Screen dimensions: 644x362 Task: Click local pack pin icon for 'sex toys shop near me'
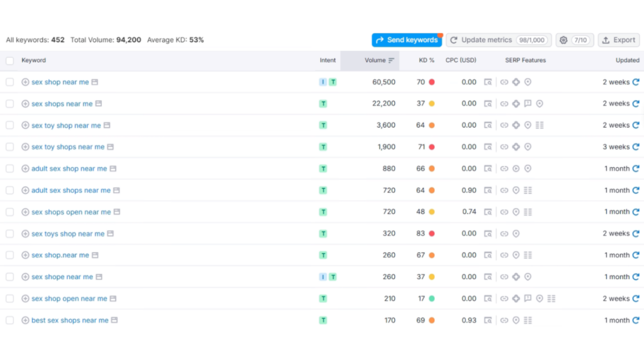pyautogui.click(x=516, y=234)
